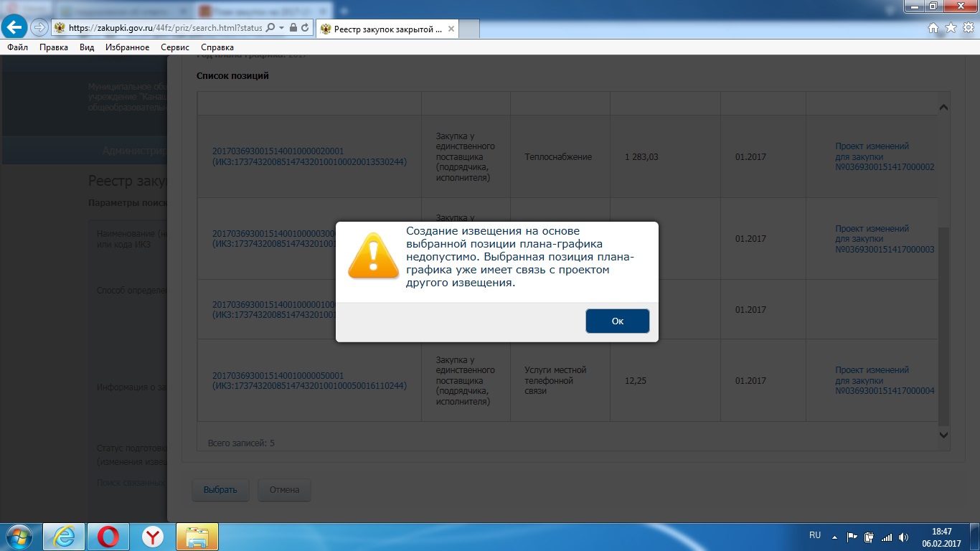The image size is (980, 551).
Task: Click the Refresh icon in address bar
Action: 306,28
